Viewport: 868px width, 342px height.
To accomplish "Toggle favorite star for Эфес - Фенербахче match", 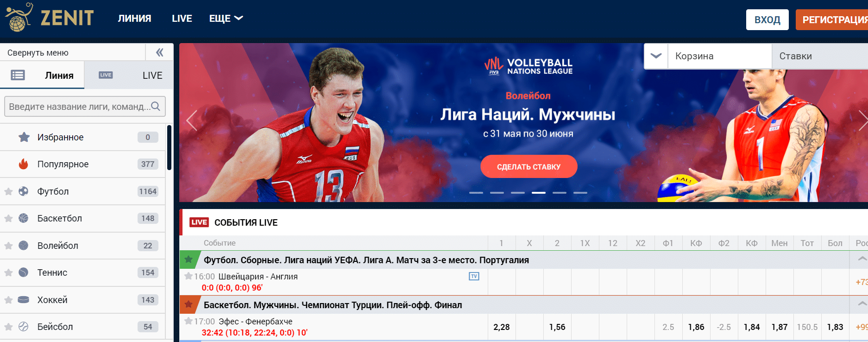I will coord(189,321).
